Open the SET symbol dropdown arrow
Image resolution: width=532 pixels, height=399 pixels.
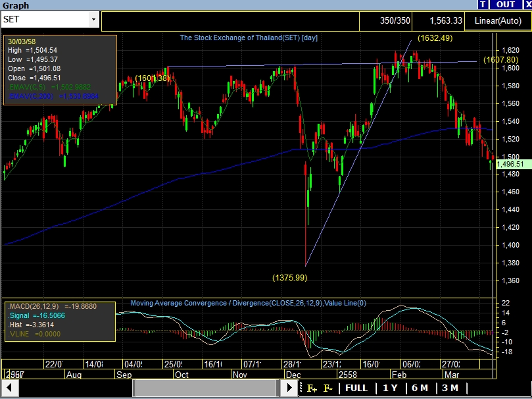tap(93, 19)
